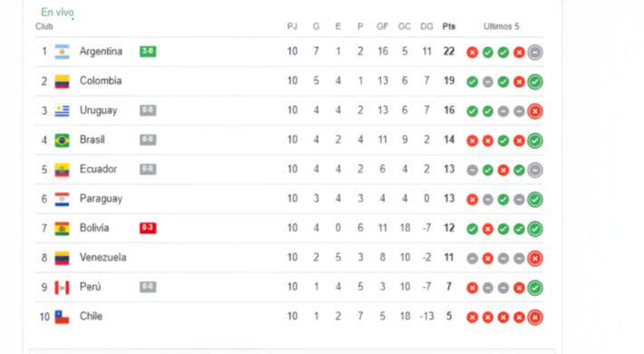Click the Venezuela flag icon

pos(62,258)
